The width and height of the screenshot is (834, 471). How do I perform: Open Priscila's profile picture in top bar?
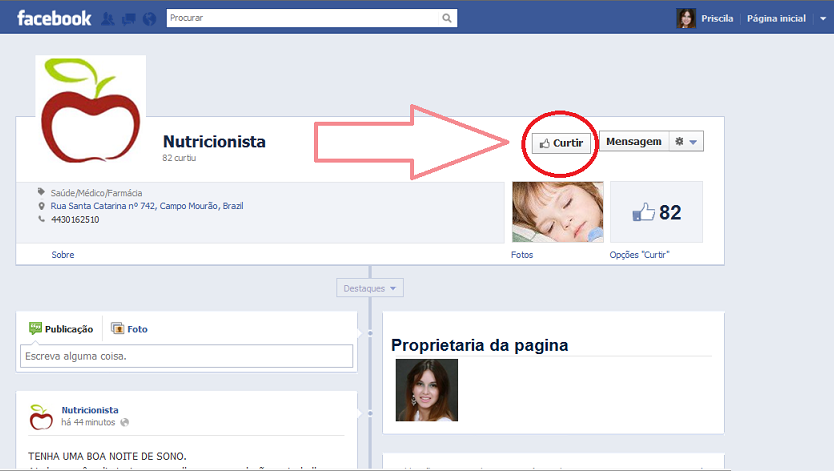686,19
